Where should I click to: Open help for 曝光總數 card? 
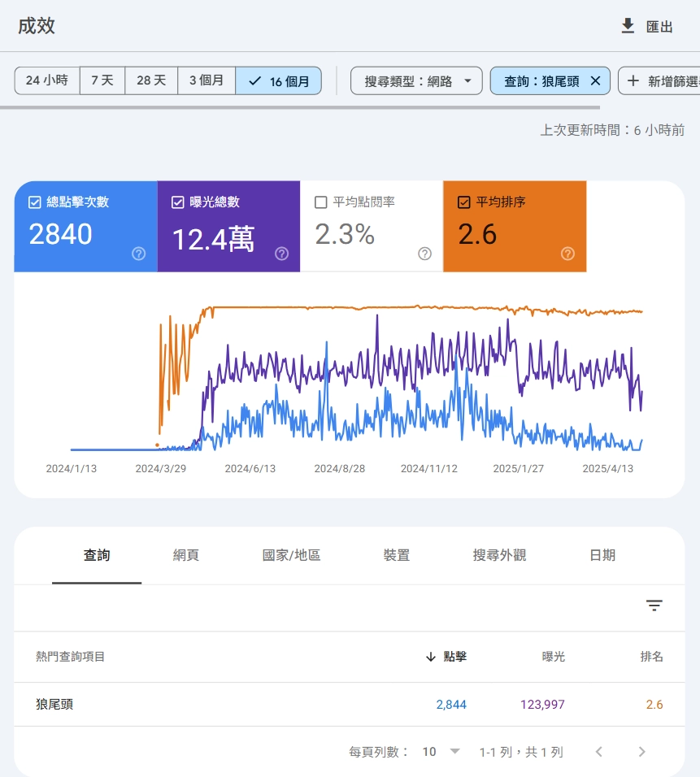click(281, 254)
